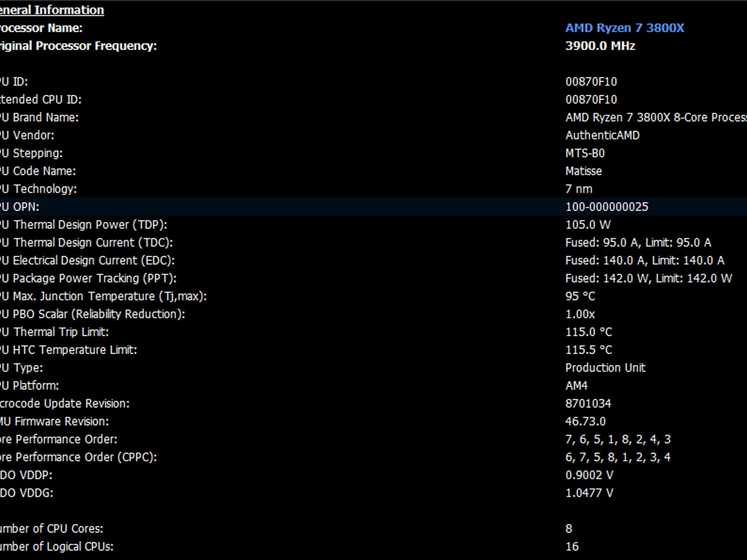The image size is (747, 560).
Task: Click the Number of Logical CPUs value 16
Action: (x=572, y=546)
